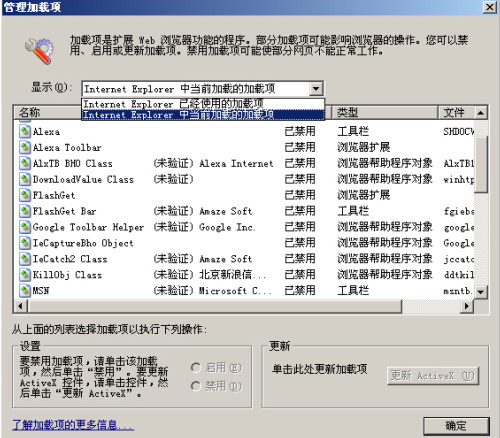Select the 禁用 radio button
Screen dimensions: 500x438
(x=196, y=386)
